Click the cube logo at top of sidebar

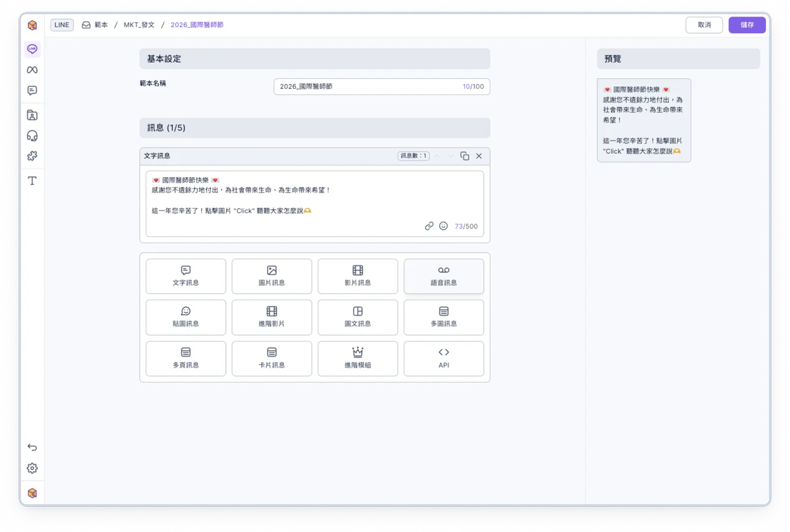point(32,25)
